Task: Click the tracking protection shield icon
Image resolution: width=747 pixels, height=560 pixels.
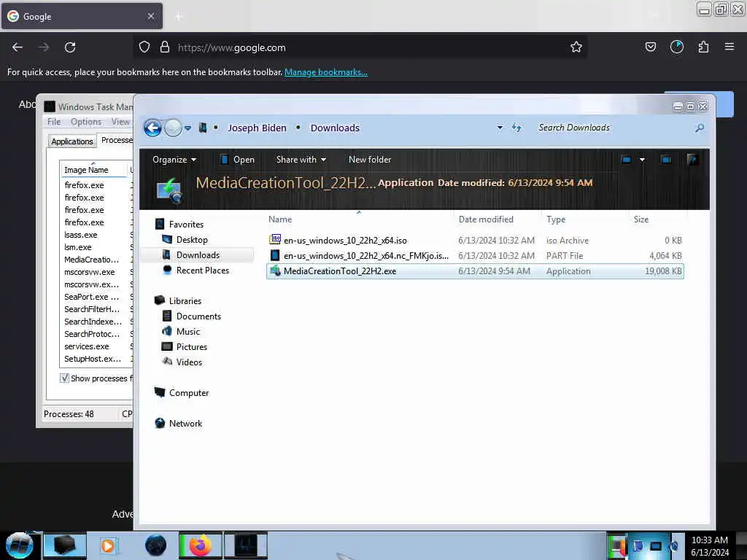Action: (x=144, y=47)
